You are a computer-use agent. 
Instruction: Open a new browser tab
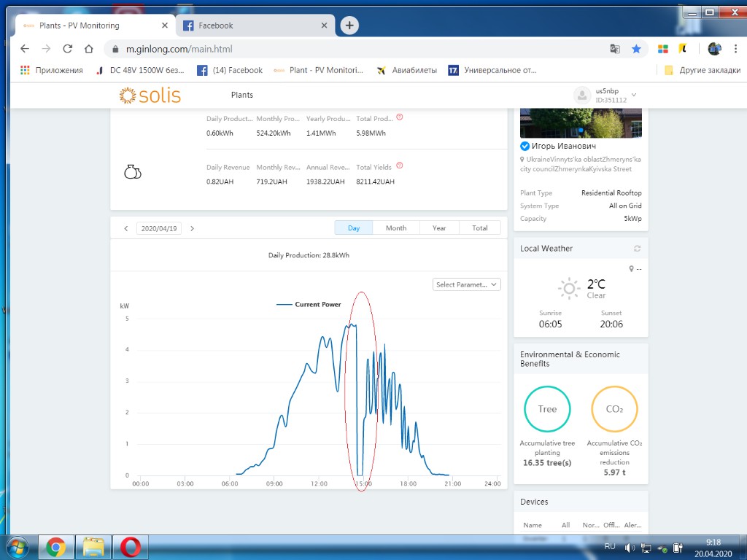coord(349,26)
